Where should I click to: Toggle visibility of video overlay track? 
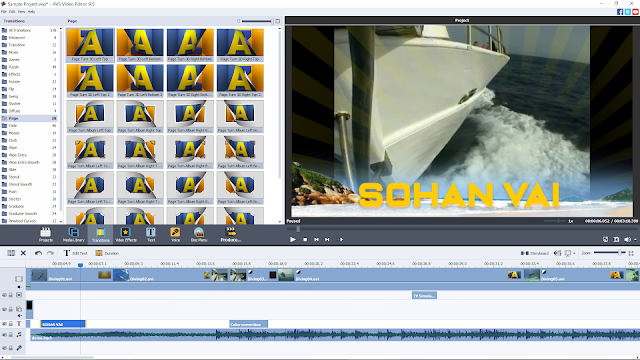[x=4, y=309]
